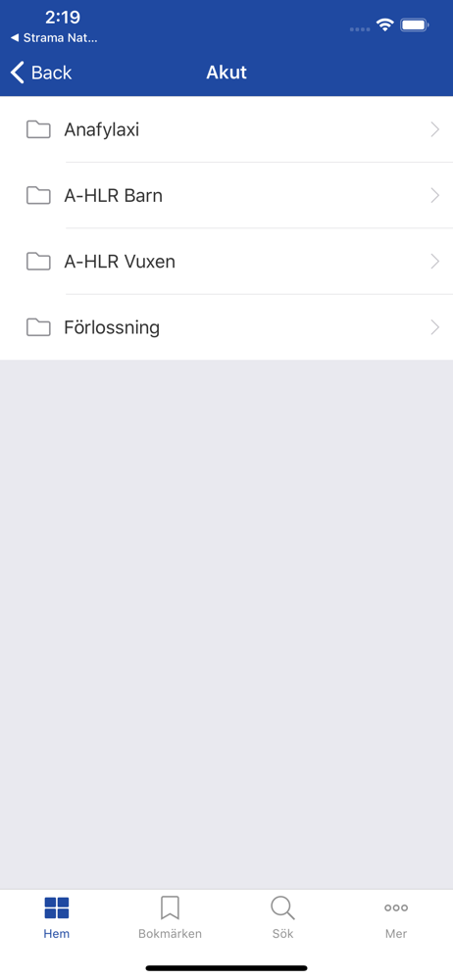Select the A-HLR Vuxen folder icon

click(x=38, y=262)
